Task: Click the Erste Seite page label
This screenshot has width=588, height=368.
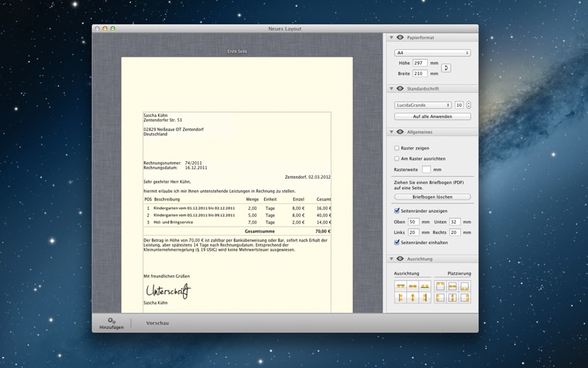Action: pyautogui.click(x=237, y=51)
